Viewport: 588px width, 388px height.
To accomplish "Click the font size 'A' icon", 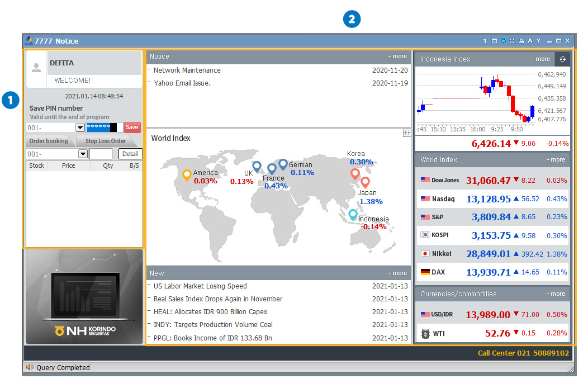I will tap(530, 41).
